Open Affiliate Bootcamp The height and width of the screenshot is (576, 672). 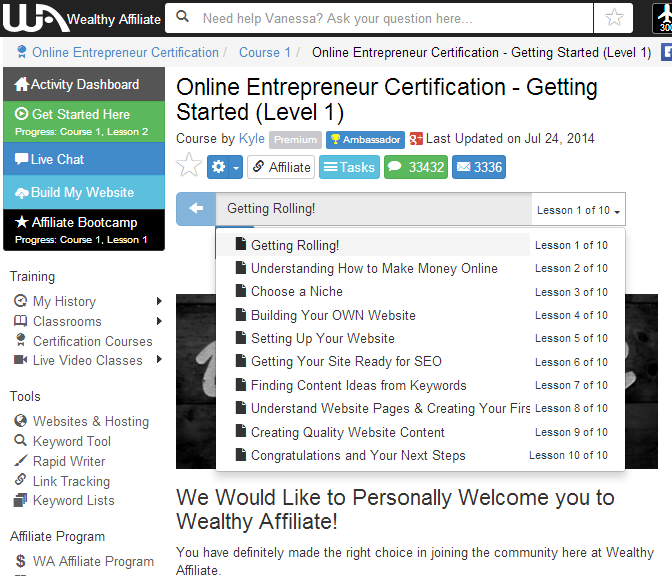coord(84,230)
